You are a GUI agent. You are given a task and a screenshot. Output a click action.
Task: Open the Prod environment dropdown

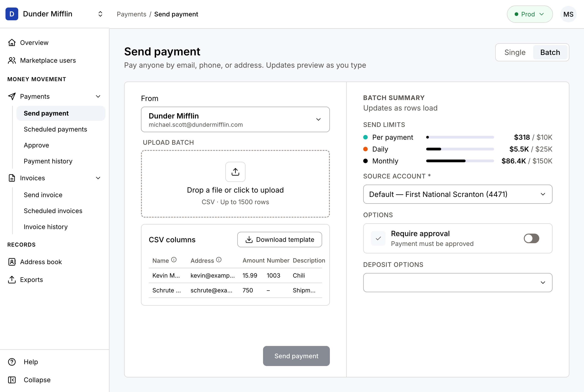tap(530, 14)
